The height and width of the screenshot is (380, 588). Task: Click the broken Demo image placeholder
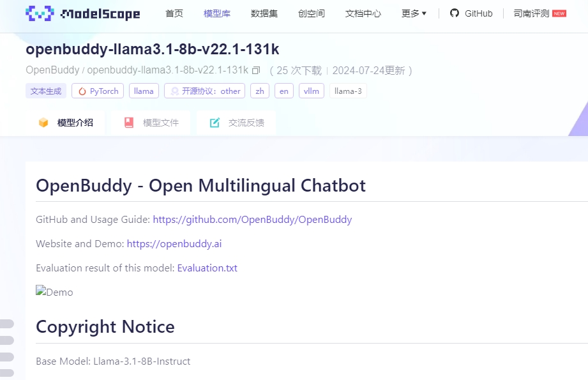pos(54,292)
